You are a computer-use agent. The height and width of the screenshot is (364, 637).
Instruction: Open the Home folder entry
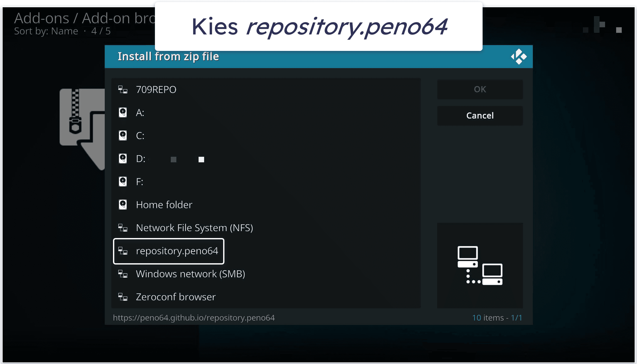(266, 205)
